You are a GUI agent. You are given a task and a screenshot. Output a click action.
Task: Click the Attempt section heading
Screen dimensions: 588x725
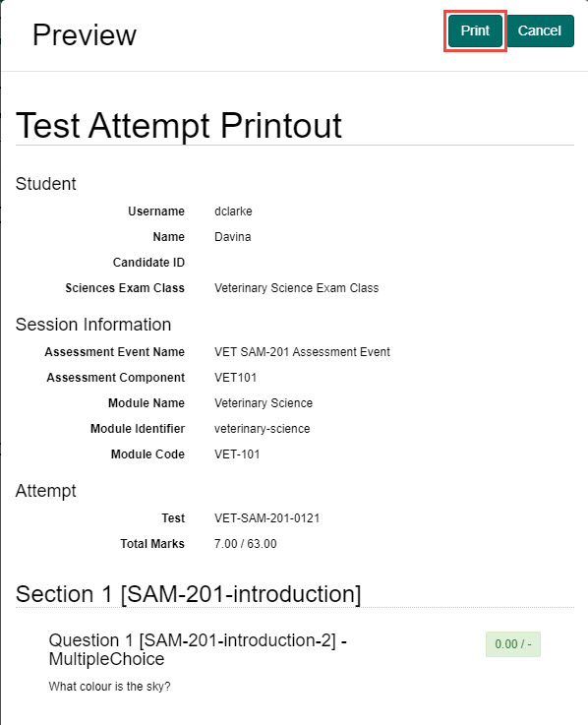tap(46, 491)
